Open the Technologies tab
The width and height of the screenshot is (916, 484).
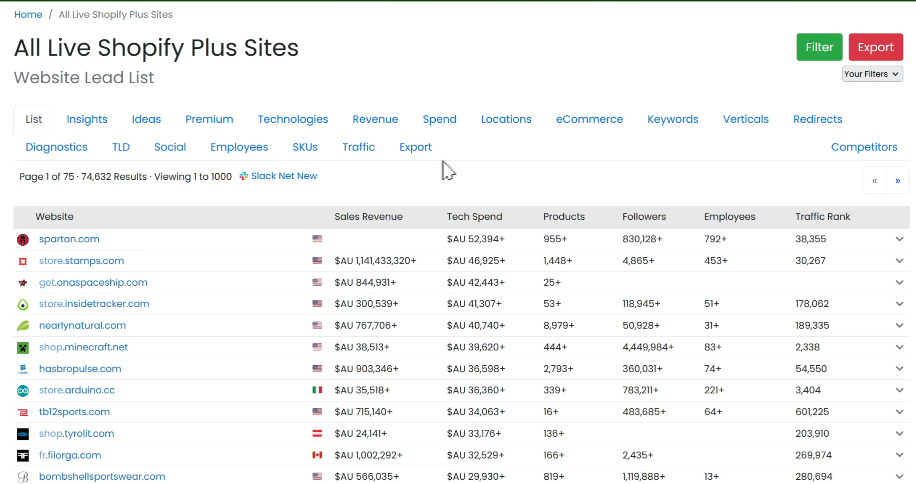(293, 119)
